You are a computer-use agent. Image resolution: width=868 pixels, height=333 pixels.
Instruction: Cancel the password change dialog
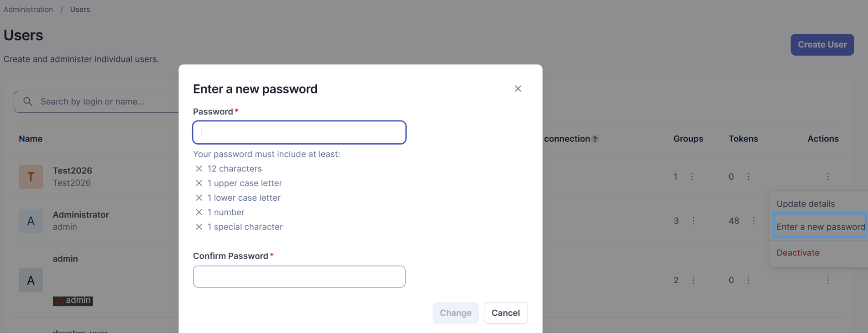point(505,313)
